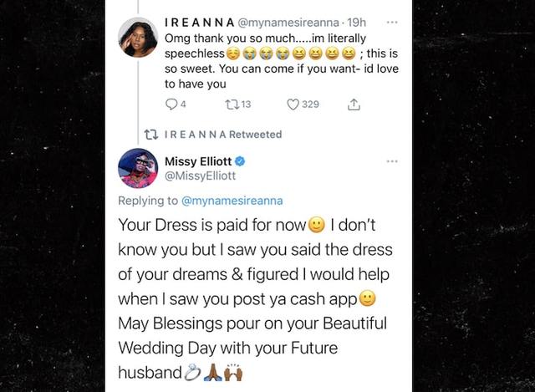Click the reply icon on IREANNA's tweet
Image resolution: width=535 pixels, height=392 pixels.
[x=171, y=104]
